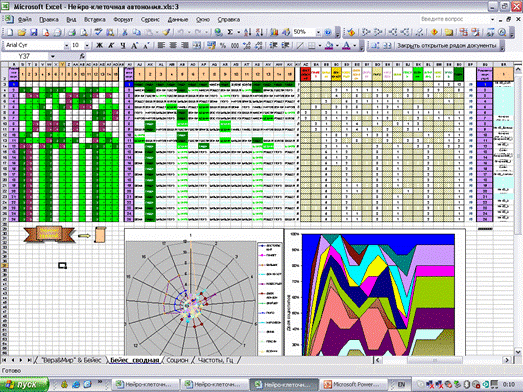Open the Arial Cyr font dropdown

pyautogui.click(x=66, y=45)
